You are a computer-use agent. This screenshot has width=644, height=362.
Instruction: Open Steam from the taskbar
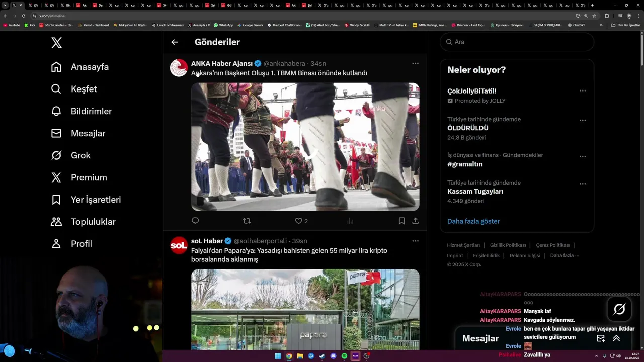pyautogui.click(x=322, y=356)
